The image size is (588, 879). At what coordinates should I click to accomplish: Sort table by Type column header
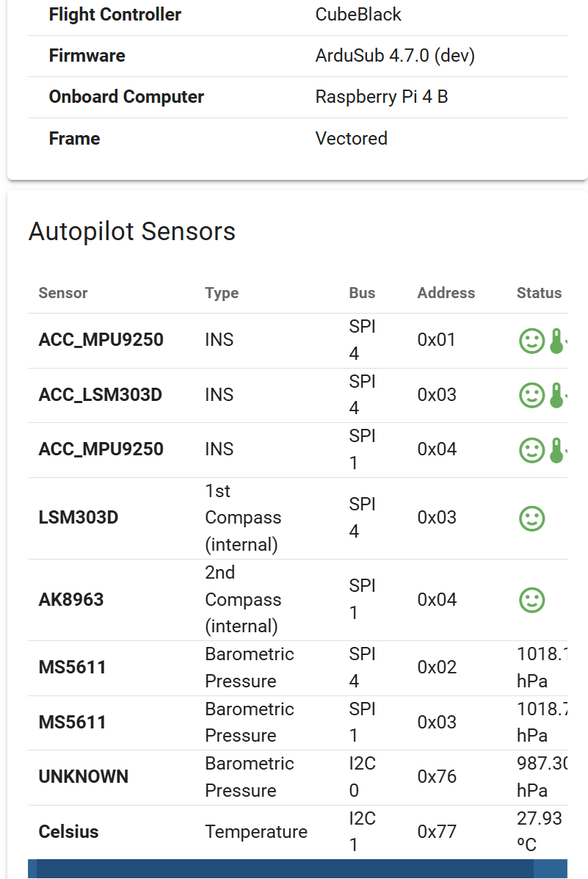222,293
